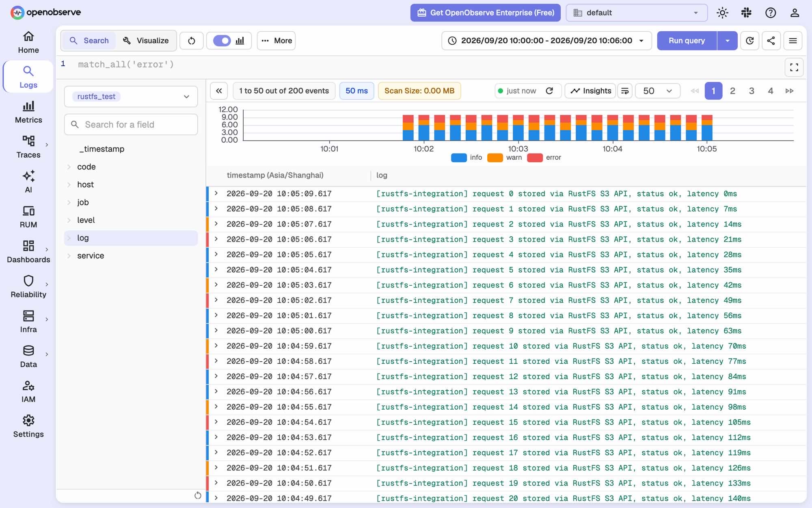Image resolution: width=812 pixels, height=508 pixels.
Task: Open the Run query options arrow
Action: (727, 41)
